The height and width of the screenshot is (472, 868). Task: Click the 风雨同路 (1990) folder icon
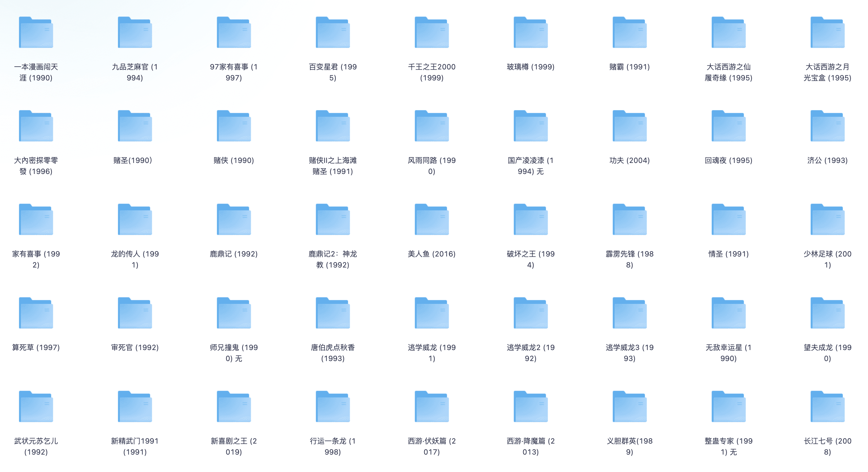432,126
